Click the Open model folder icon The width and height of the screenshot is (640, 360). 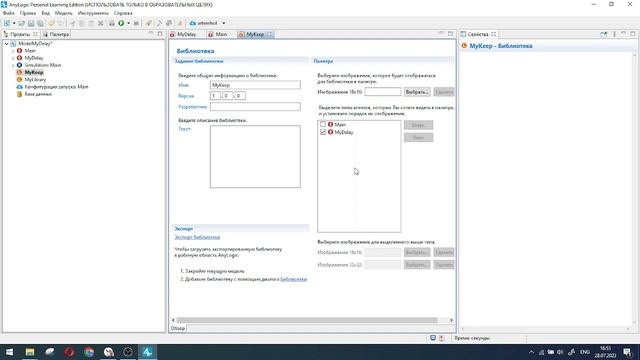[x=22, y=23]
